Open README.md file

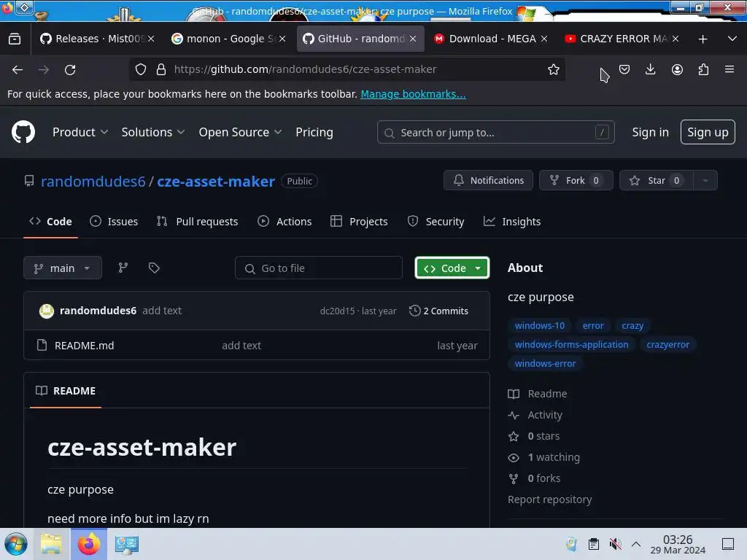[85, 345]
